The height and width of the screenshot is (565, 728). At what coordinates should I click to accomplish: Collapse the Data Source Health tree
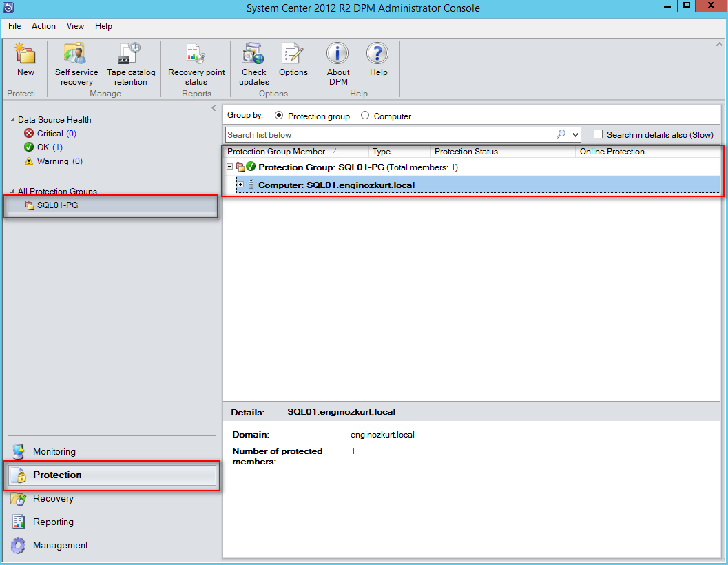[12, 120]
